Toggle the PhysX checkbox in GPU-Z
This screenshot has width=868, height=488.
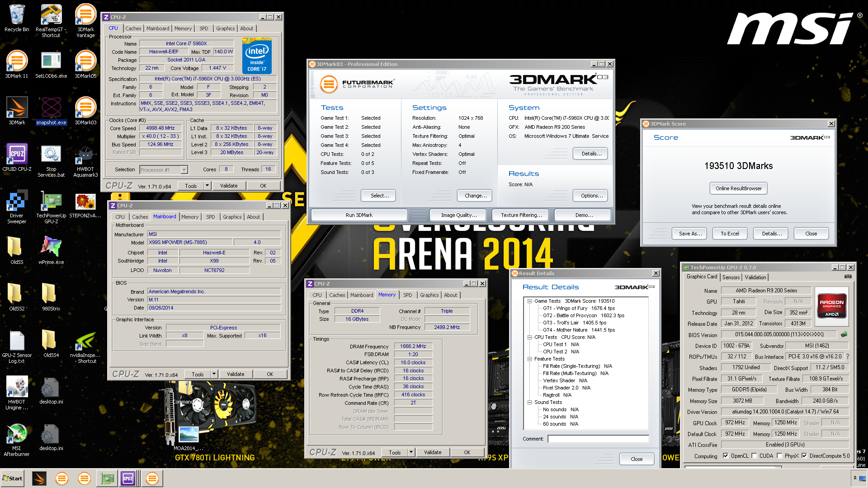pos(779,455)
